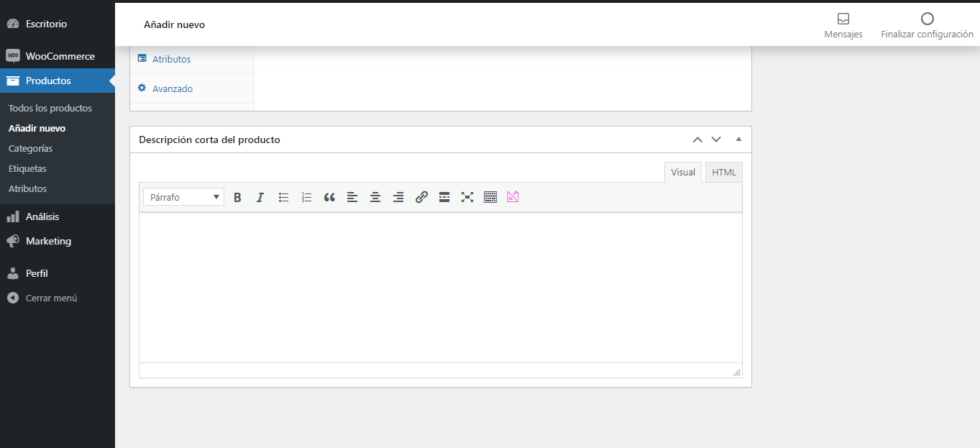Insert a bulleted list
The width and height of the screenshot is (980, 448).
click(283, 196)
